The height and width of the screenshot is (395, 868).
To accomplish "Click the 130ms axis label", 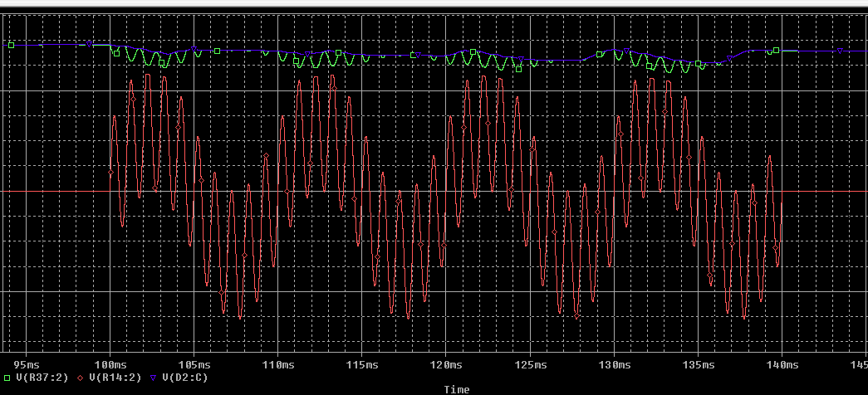I will 615,365.
